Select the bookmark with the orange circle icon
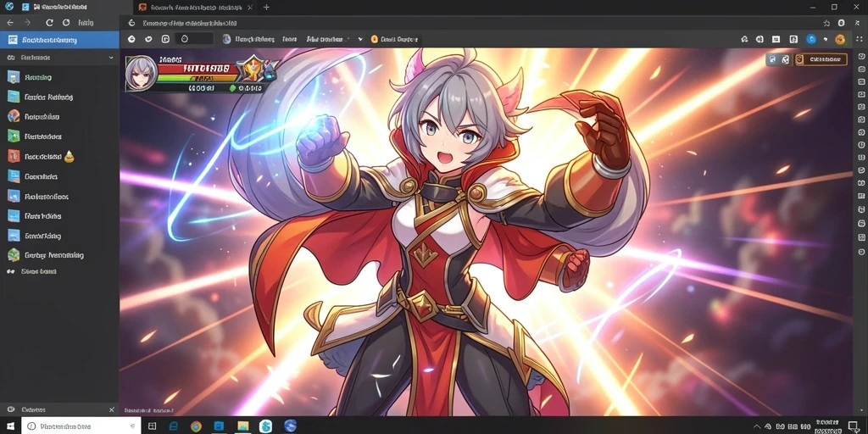This screenshot has height=434, width=868. [394, 39]
